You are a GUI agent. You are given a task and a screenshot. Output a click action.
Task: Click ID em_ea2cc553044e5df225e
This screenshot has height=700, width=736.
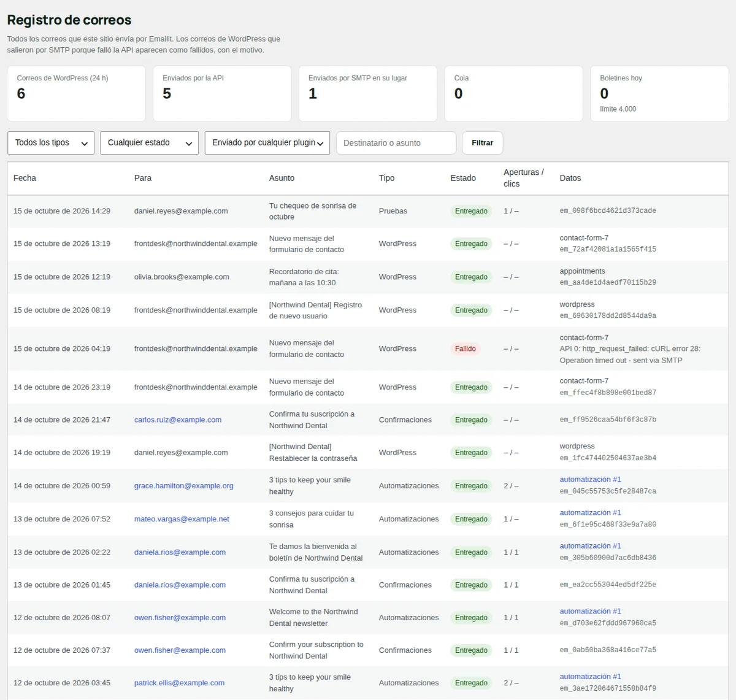click(x=608, y=585)
